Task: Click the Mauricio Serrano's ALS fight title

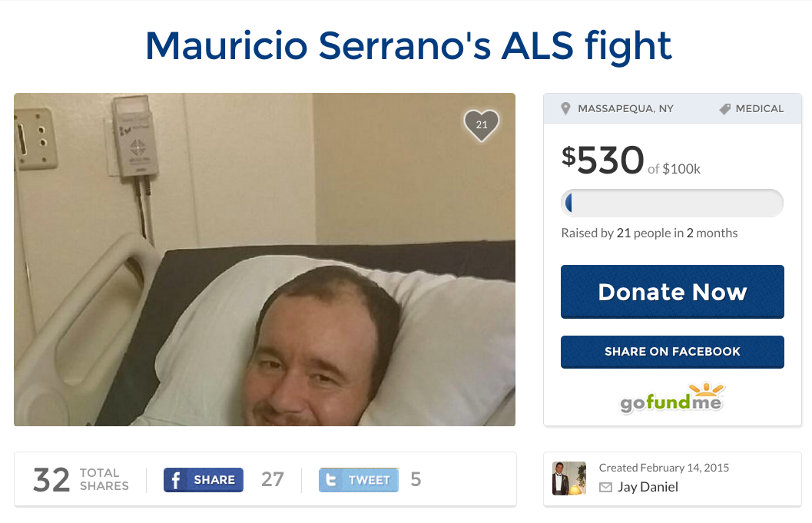Action: (x=408, y=46)
